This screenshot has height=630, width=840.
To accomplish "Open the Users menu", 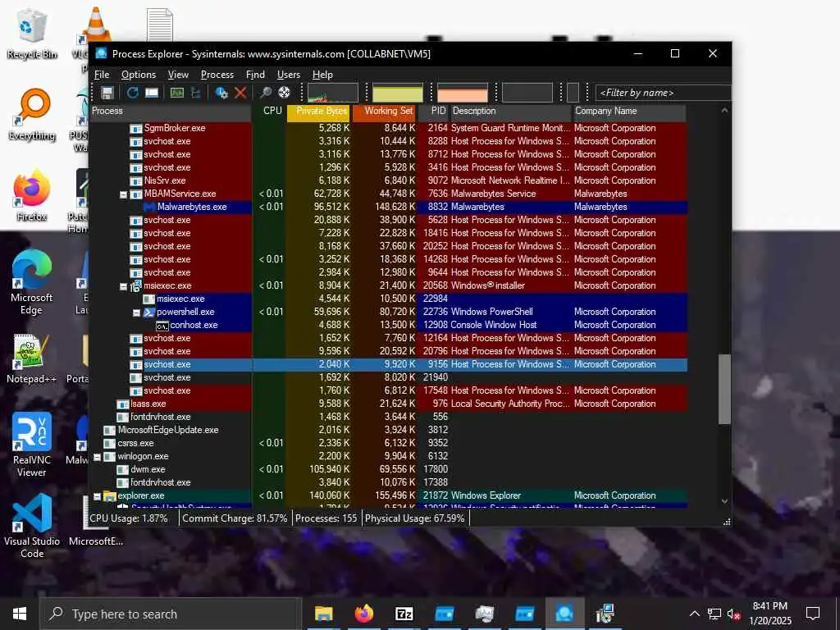I will click(288, 75).
